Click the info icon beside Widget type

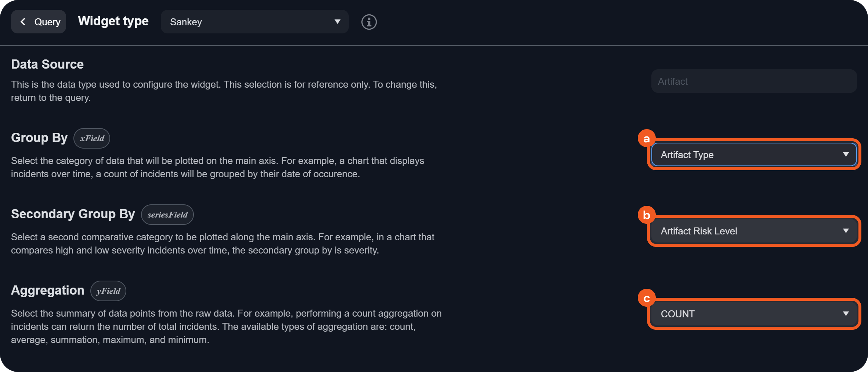point(369,22)
